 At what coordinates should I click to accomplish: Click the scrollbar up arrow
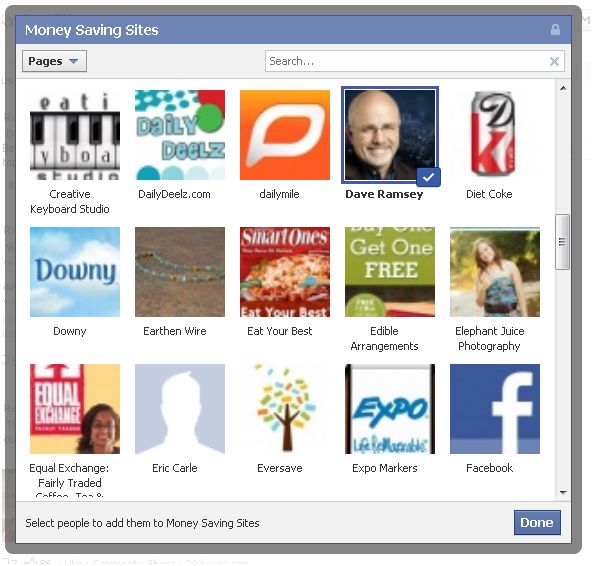(563, 88)
